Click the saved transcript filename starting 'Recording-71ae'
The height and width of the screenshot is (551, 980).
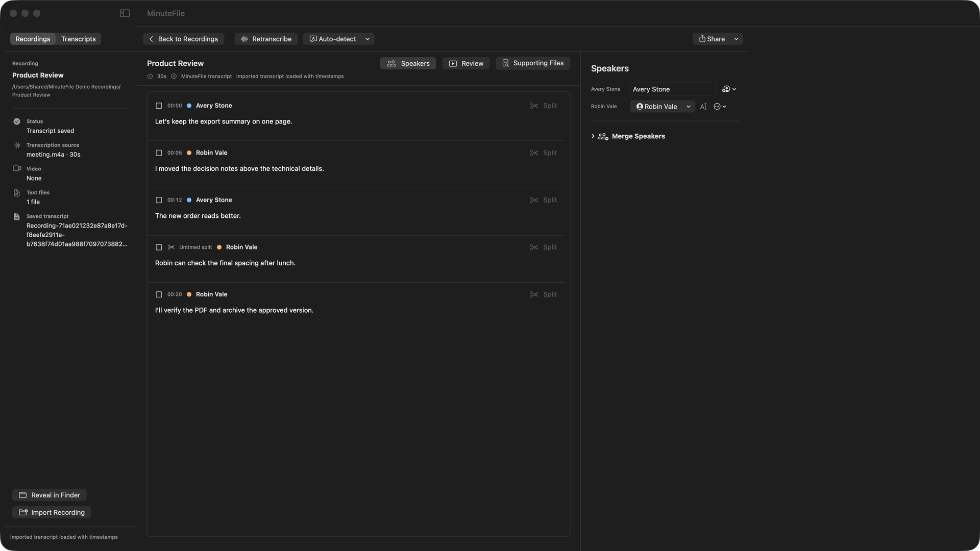point(77,235)
